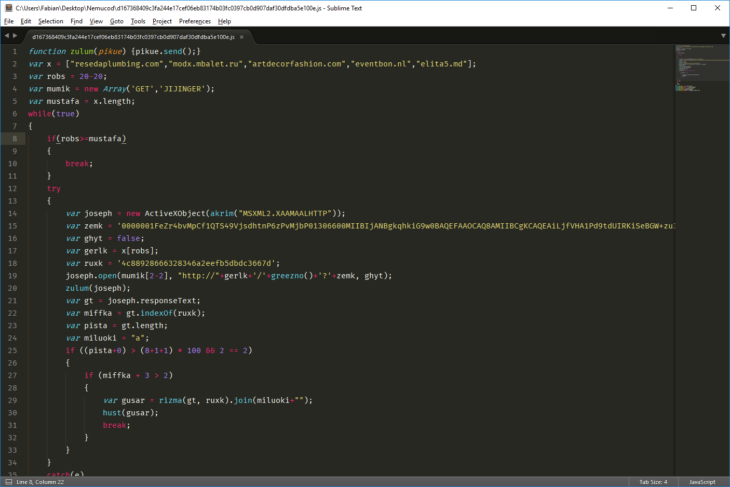Click the 'ruxk' hash string on line 18
Screen dimensions: 730x487
[x=196, y=263]
